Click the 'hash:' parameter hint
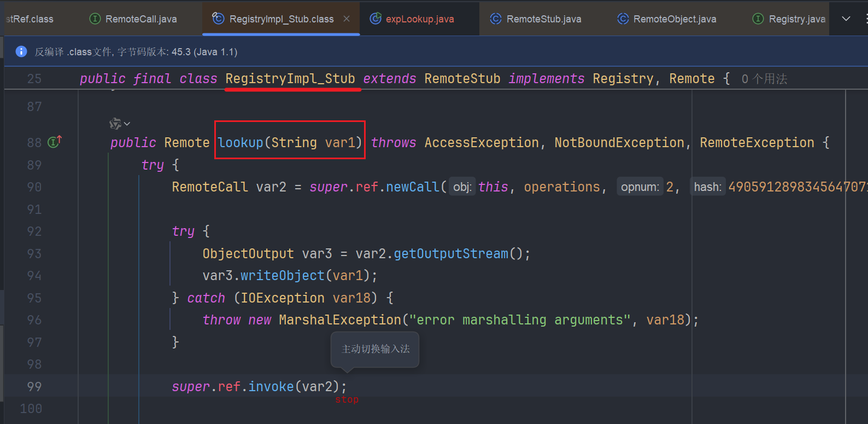The width and height of the screenshot is (868, 424). point(707,187)
